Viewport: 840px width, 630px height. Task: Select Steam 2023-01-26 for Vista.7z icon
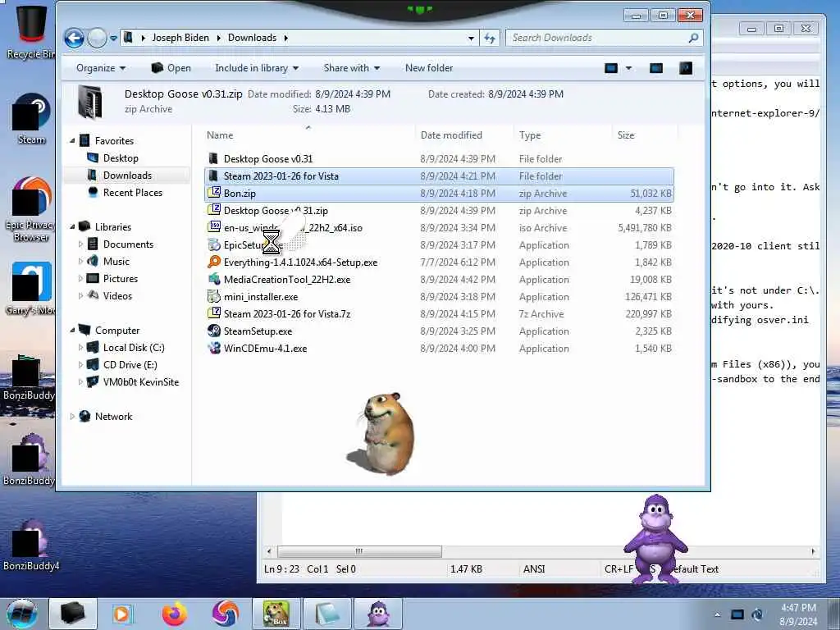(214, 313)
